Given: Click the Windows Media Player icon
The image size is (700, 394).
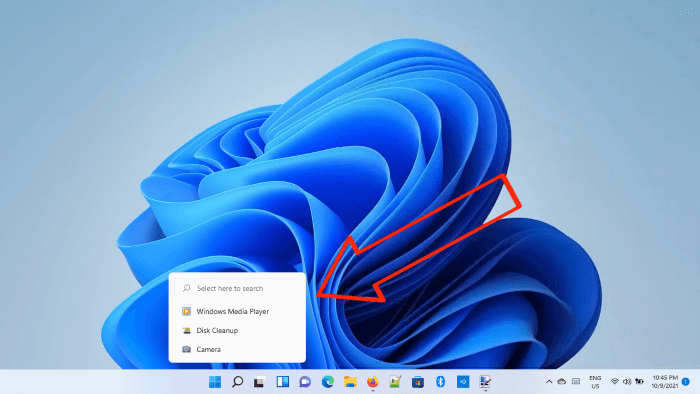Looking at the screenshot, I should (187, 311).
